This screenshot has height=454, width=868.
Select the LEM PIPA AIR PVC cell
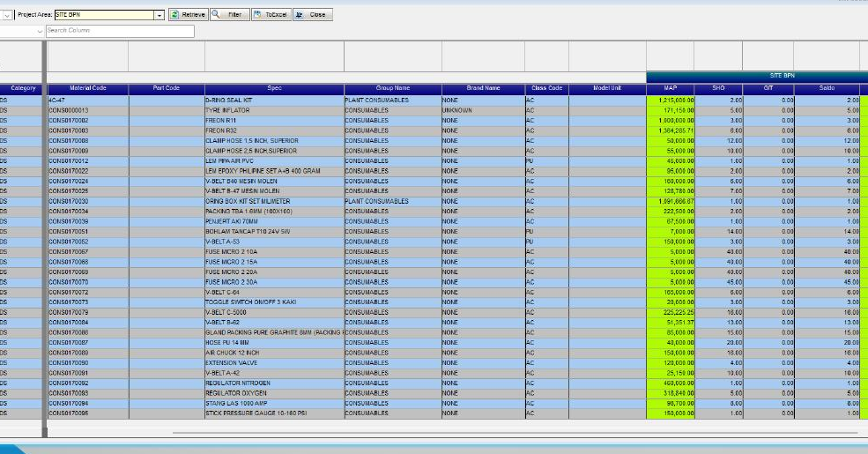coord(275,160)
